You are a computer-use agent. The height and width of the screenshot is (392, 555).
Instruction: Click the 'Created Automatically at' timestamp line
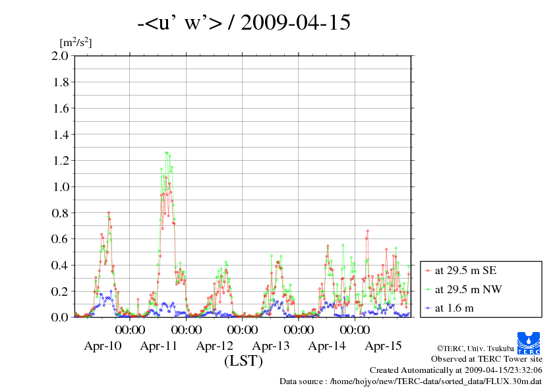(x=456, y=370)
